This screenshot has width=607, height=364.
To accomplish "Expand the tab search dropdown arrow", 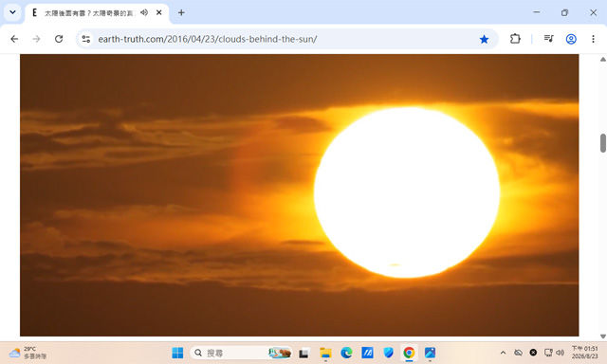I will coord(12,12).
